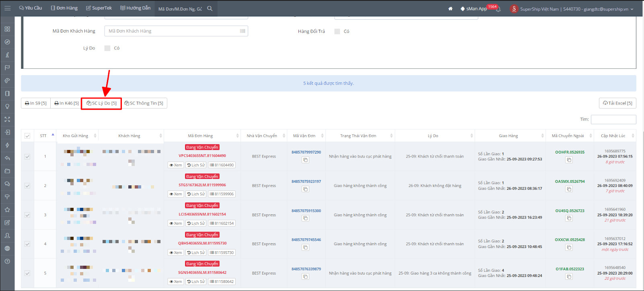The image size is (644, 291).
Task: Click the reply arrow icon in the sidebar
Action: 7,158
